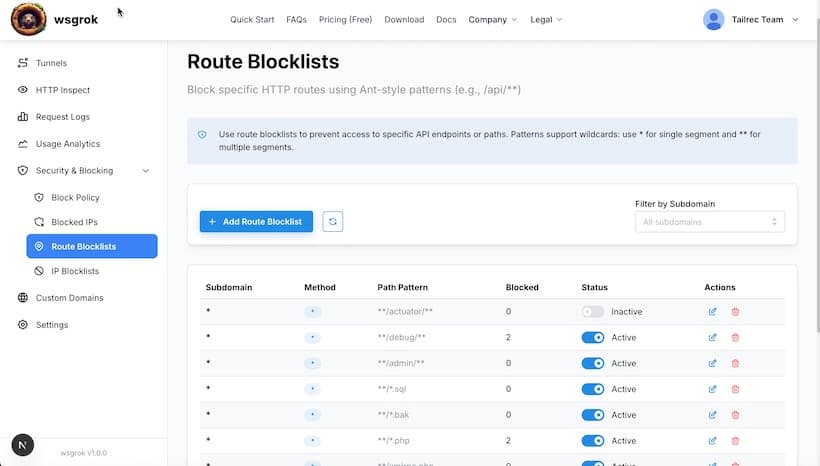Open Block Policy submenu item

pyautogui.click(x=75, y=198)
